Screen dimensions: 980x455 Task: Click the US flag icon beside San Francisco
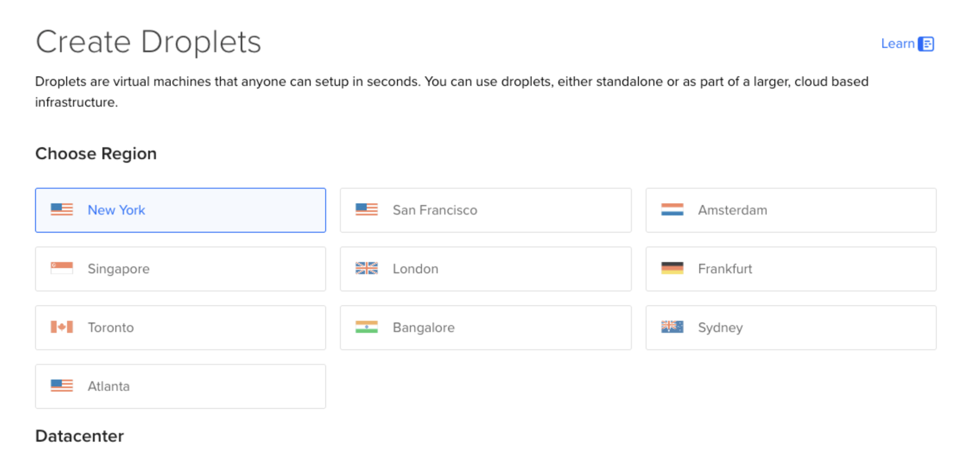point(366,210)
